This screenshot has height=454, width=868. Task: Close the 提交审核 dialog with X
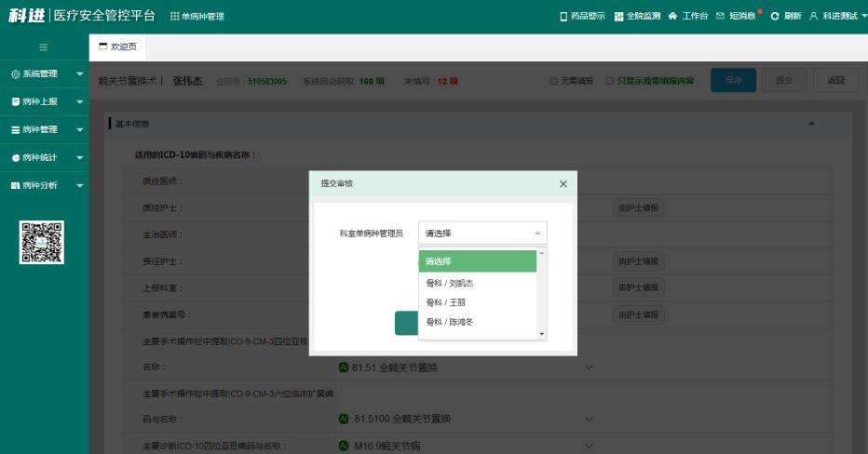tap(563, 184)
